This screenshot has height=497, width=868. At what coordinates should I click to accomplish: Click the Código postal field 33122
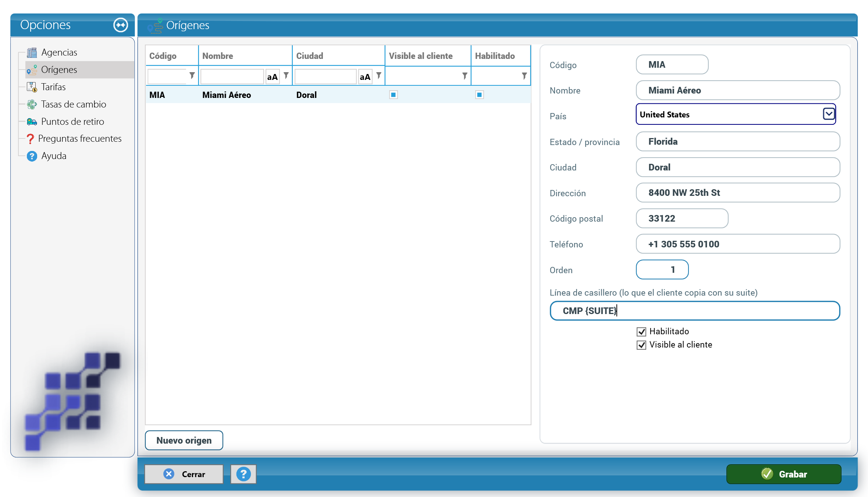point(682,219)
